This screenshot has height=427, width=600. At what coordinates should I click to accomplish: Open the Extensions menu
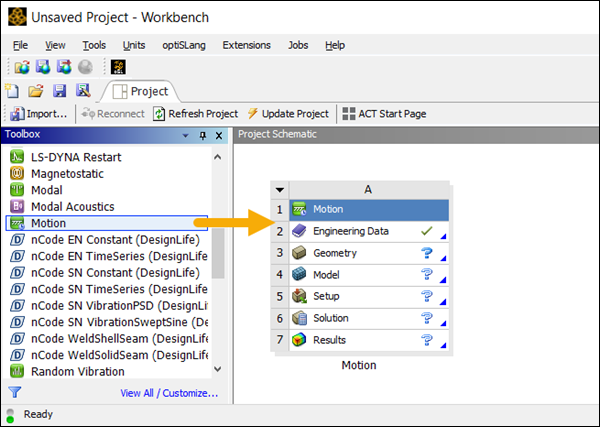click(x=246, y=45)
